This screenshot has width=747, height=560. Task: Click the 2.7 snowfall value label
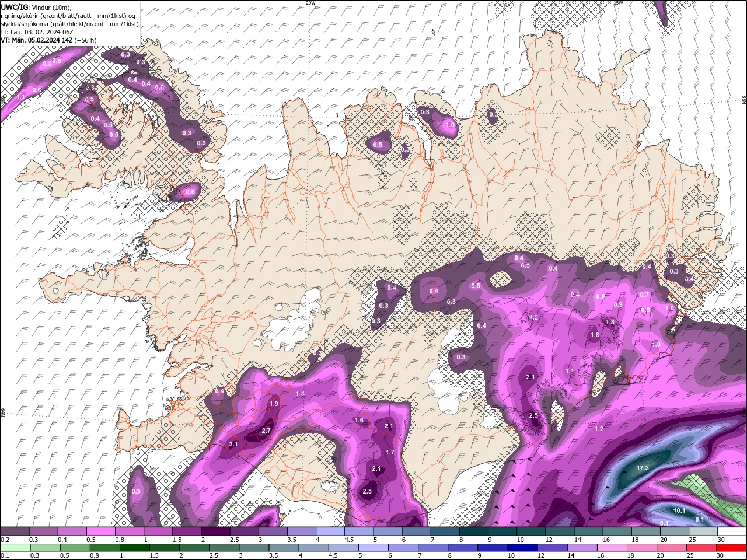coord(266,430)
